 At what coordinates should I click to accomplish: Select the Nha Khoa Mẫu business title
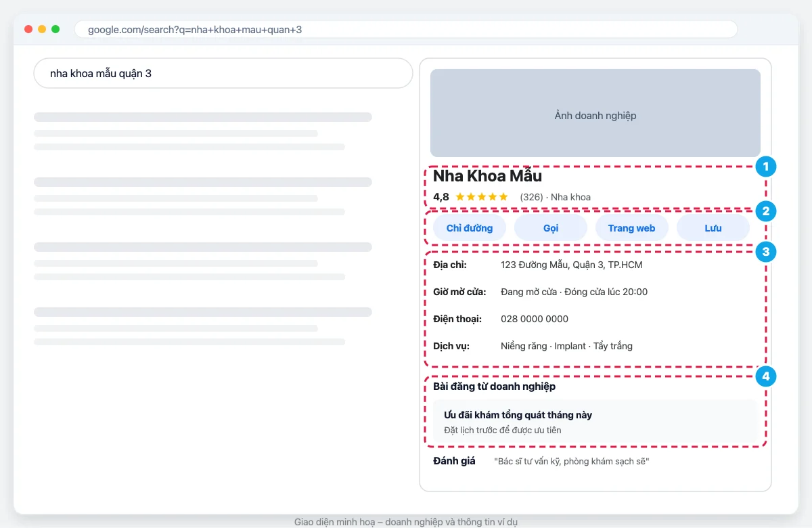(487, 177)
